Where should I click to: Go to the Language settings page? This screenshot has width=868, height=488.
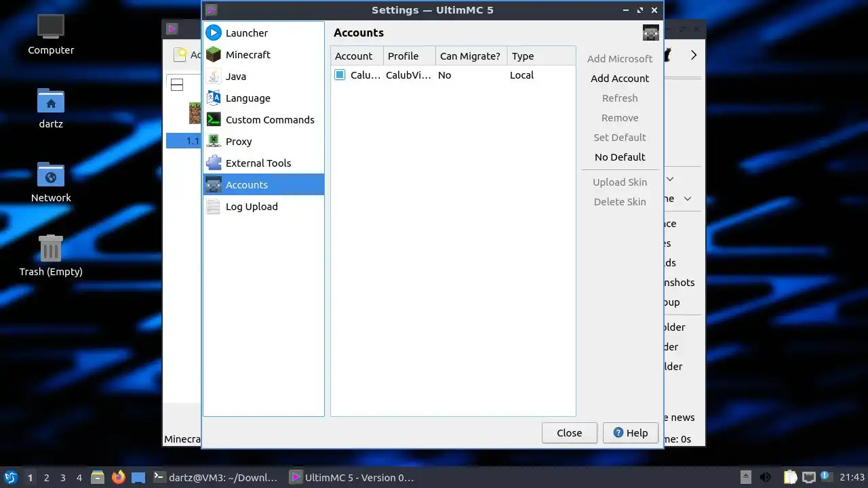point(264,98)
